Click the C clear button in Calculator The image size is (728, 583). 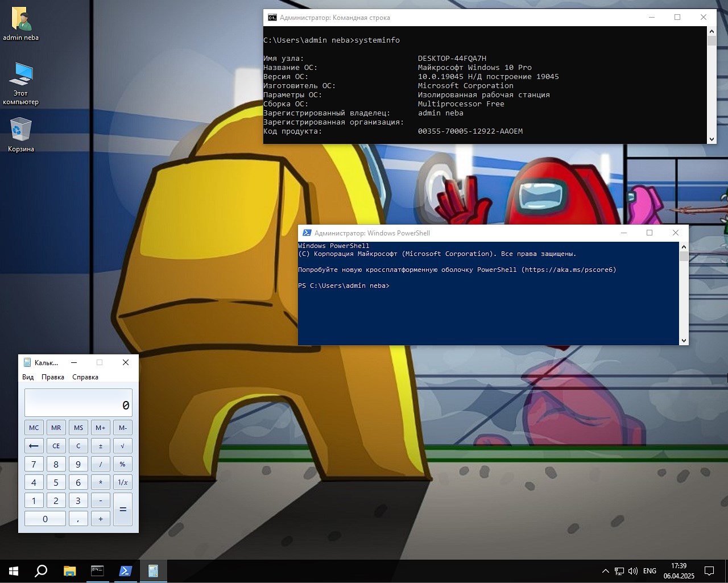78,446
